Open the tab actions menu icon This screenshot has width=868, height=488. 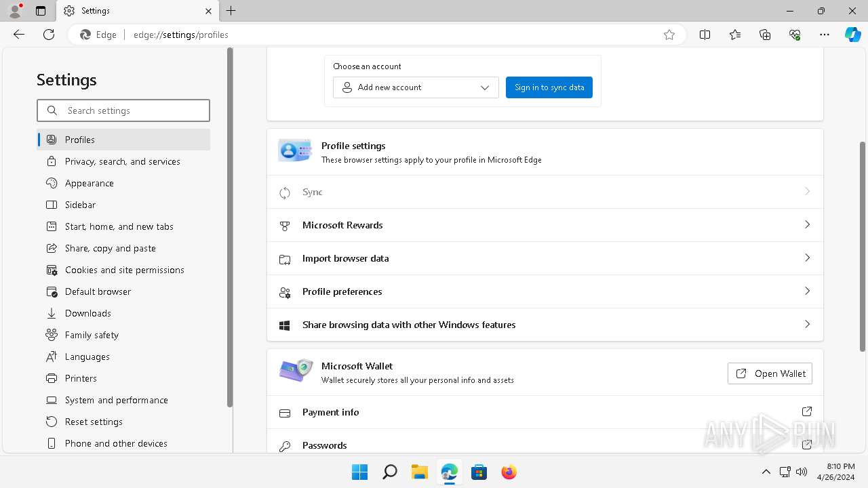tap(41, 11)
